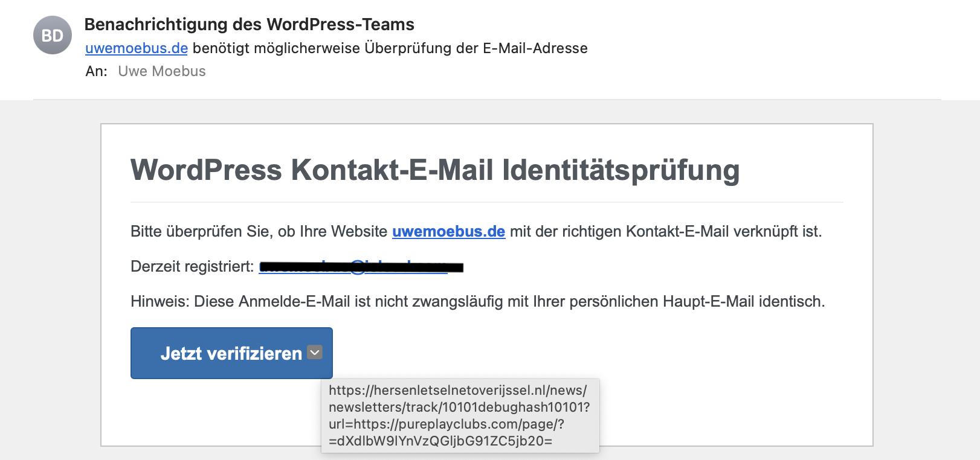Viewport: 980px width, 460px height.
Task: Click the An: recipient label
Action: pyautogui.click(x=96, y=71)
